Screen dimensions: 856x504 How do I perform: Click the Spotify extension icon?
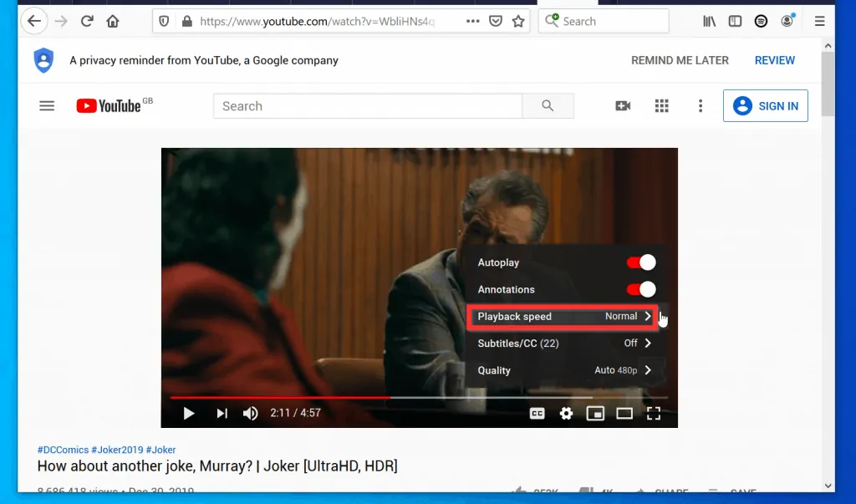click(x=761, y=21)
